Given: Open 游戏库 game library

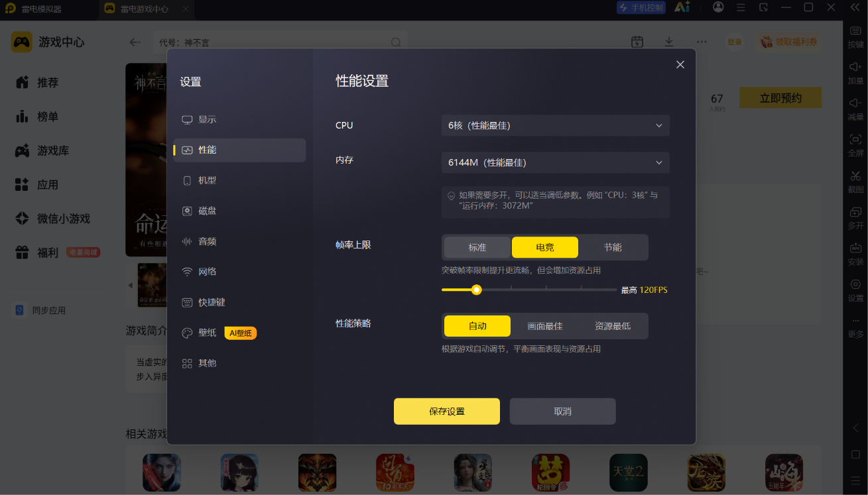Looking at the screenshot, I should coord(42,150).
